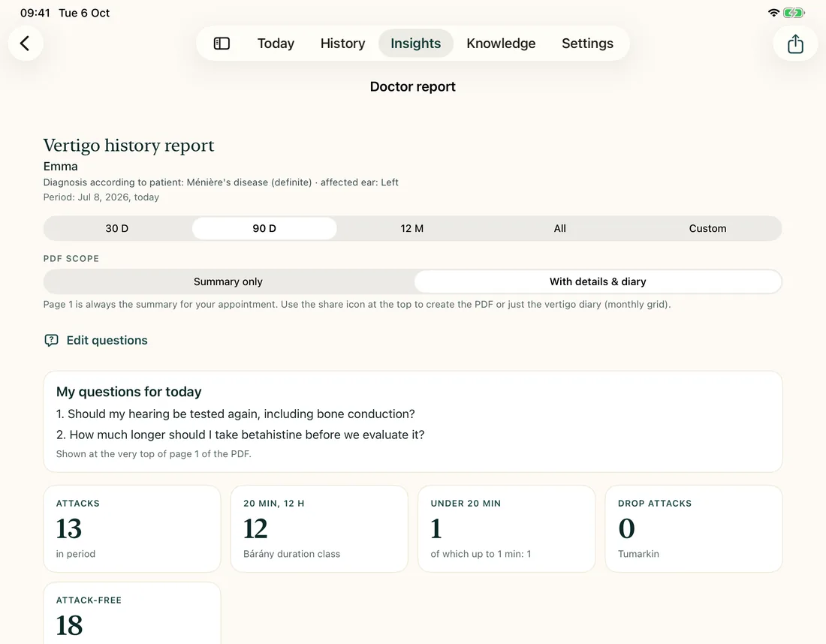Switch to the Today tab
Viewport: 826px width, 644px height.
pos(276,44)
